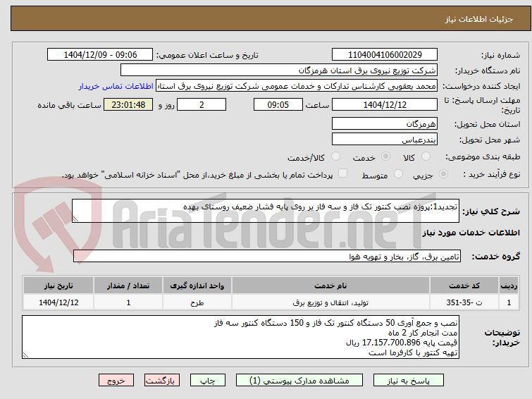This screenshot has width=532, height=399.
Task: Click the ایجاد کننده درخواست field
Action: click(297, 86)
